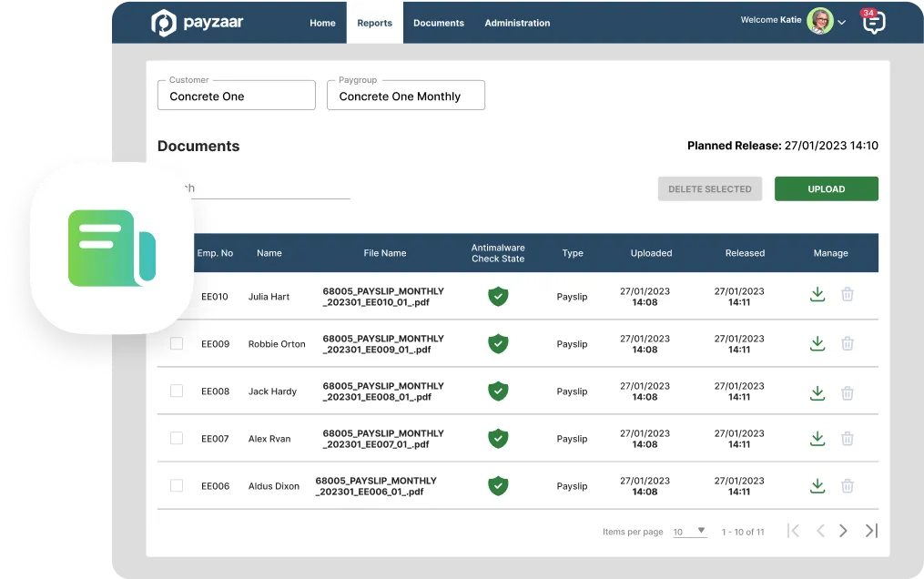
Task: Jump to the last page of results
Action: click(x=870, y=530)
